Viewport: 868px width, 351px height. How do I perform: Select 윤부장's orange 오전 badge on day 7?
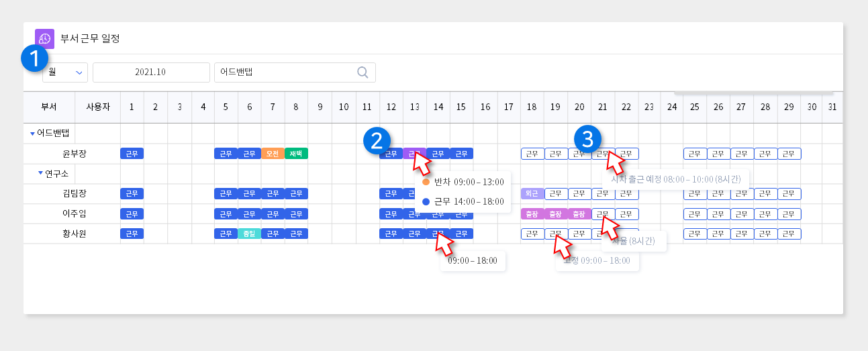pyautogui.click(x=273, y=154)
